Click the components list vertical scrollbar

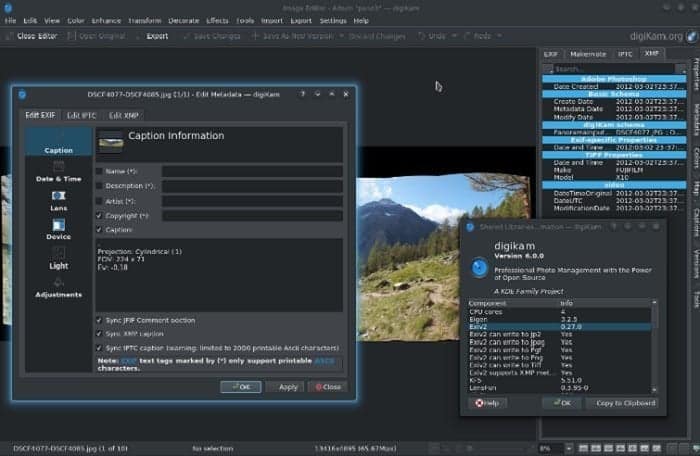654,347
